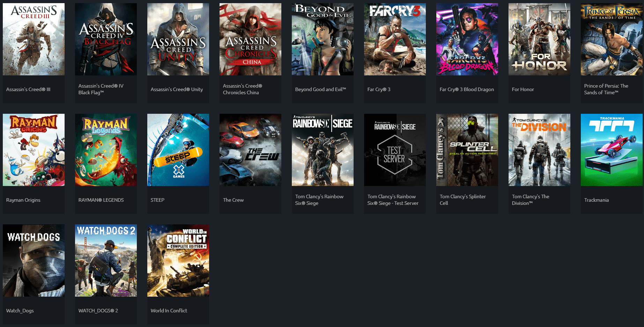This screenshot has width=644, height=327.
Task: Click the "Rayman Origins" title text
Action: click(x=23, y=200)
